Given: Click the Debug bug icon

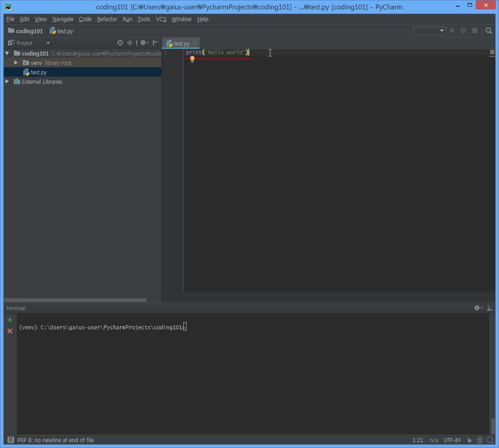Looking at the screenshot, I should 464,30.
